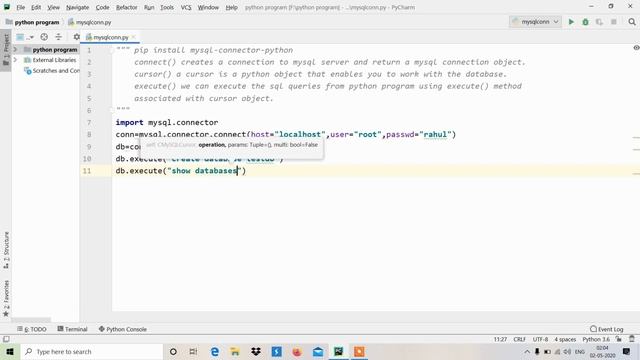
Task: Open Cortana circle on taskbar
Action: coord(173,351)
